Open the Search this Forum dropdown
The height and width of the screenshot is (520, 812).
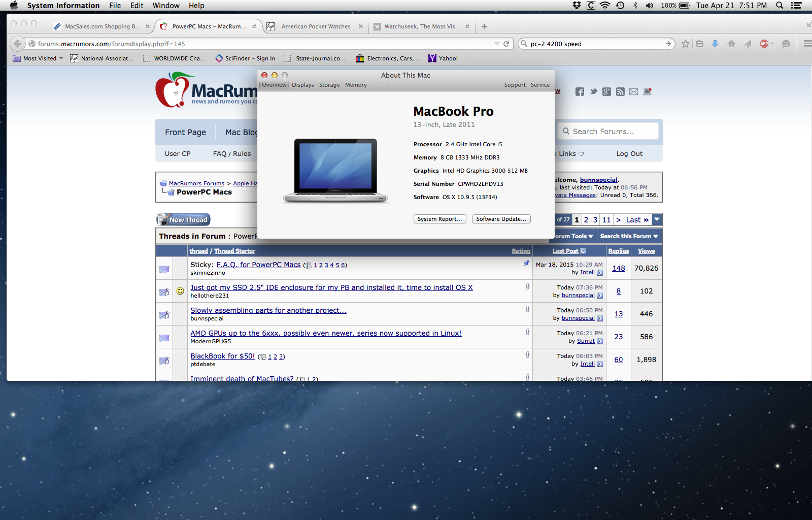[x=629, y=236]
